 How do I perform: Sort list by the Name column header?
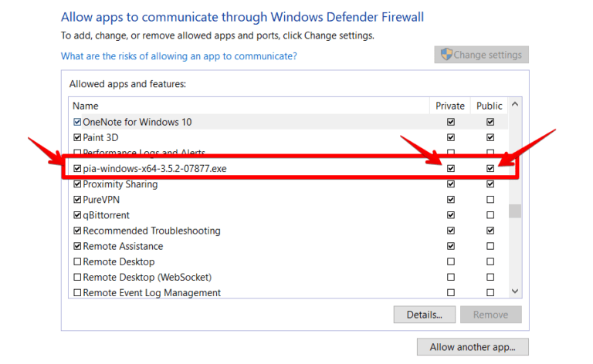click(x=247, y=106)
